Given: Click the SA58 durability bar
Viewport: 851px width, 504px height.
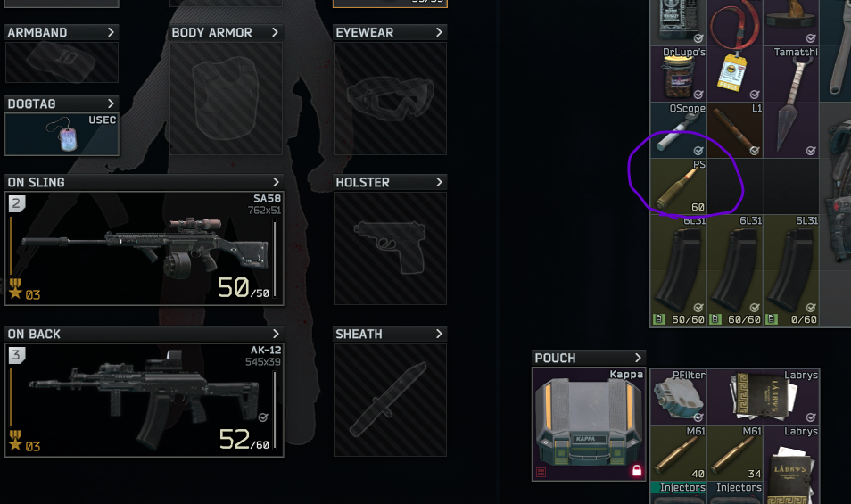Looking at the screenshot, I should click(275, 259).
